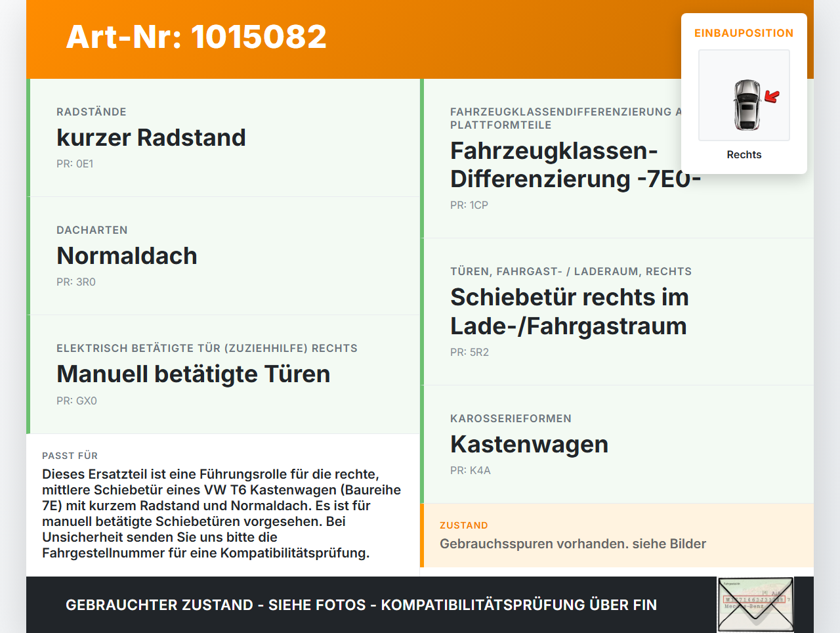Click the PASST FÜR heading
Image resolution: width=840 pixels, height=633 pixels.
pyautogui.click(x=70, y=456)
